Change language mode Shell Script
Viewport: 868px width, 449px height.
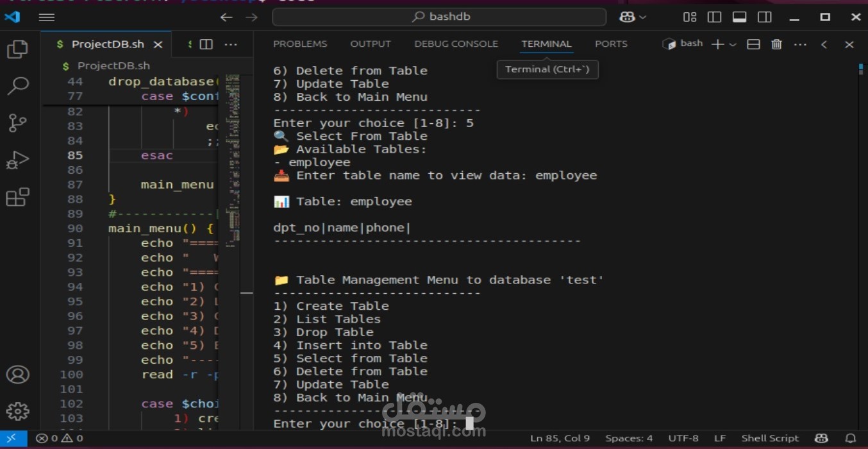(x=770, y=439)
